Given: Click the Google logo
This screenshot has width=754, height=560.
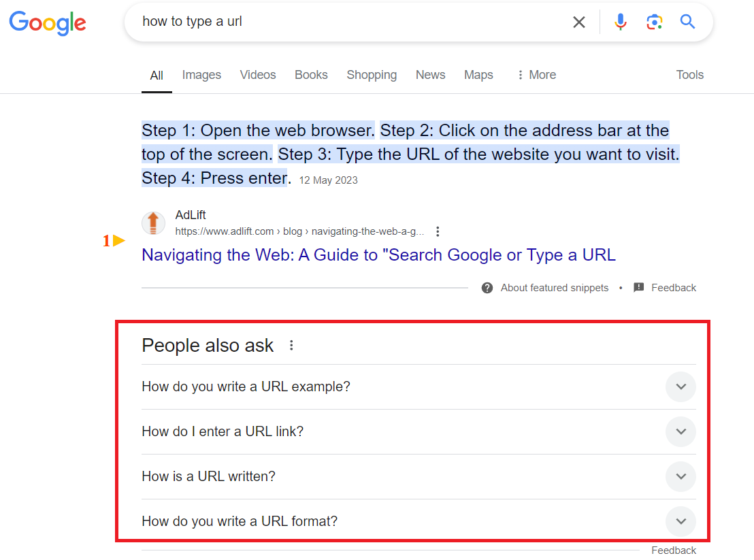Looking at the screenshot, I should [x=48, y=23].
